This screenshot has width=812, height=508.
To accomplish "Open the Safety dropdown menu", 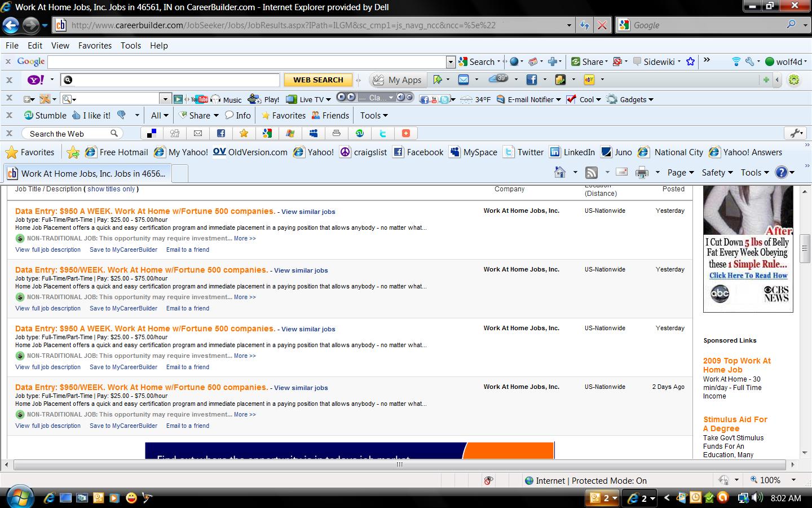I will [x=717, y=172].
